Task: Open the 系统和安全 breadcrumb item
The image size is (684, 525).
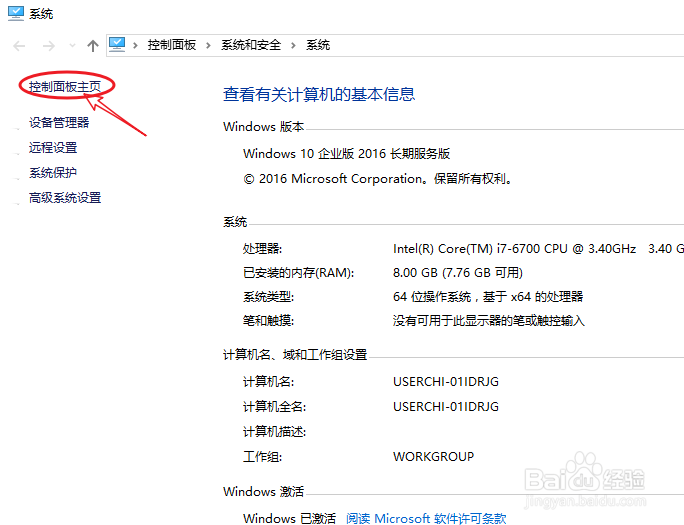Action: 251,45
